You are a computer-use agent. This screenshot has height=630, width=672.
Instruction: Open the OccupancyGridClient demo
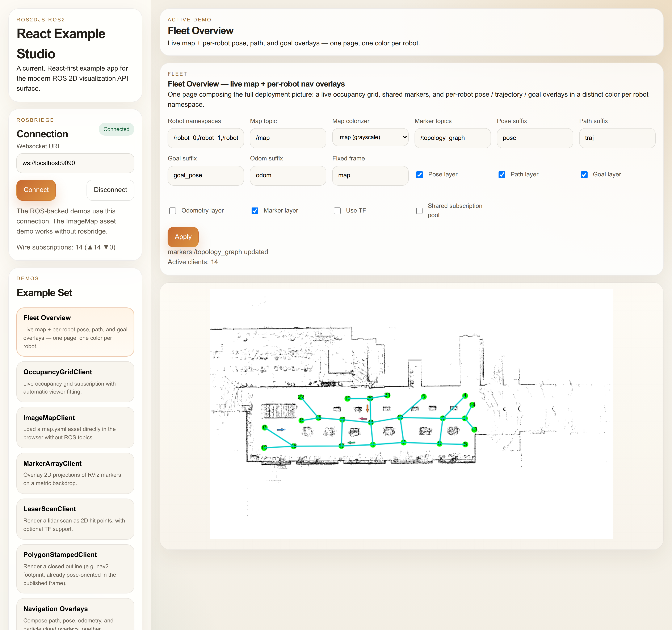[x=75, y=382]
